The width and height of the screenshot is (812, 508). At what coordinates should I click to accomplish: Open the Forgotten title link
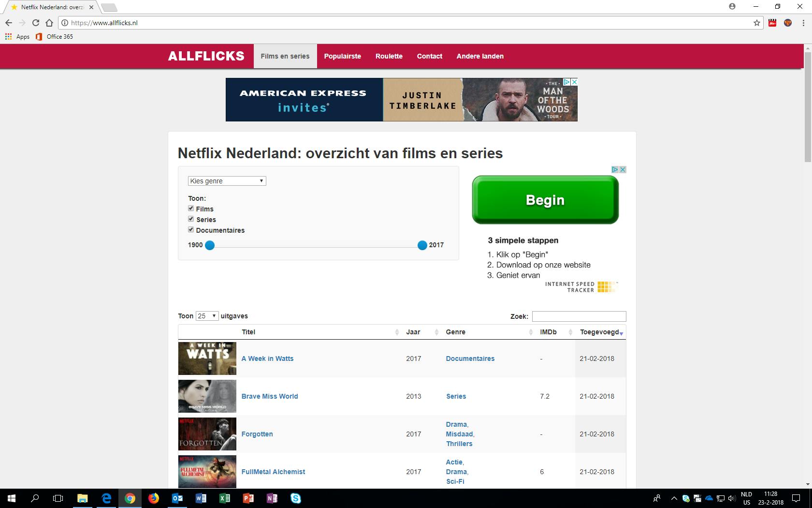pyautogui.click(x=257, y=434)
